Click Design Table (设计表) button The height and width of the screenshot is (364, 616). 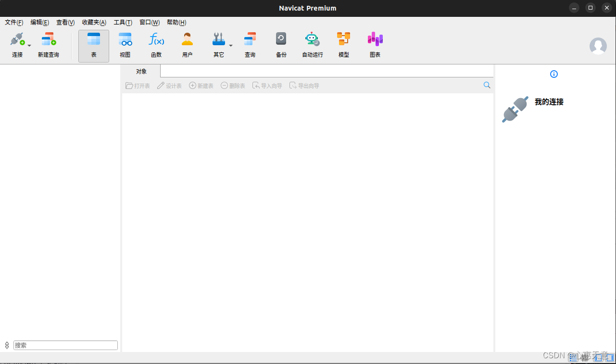point(169,86)
